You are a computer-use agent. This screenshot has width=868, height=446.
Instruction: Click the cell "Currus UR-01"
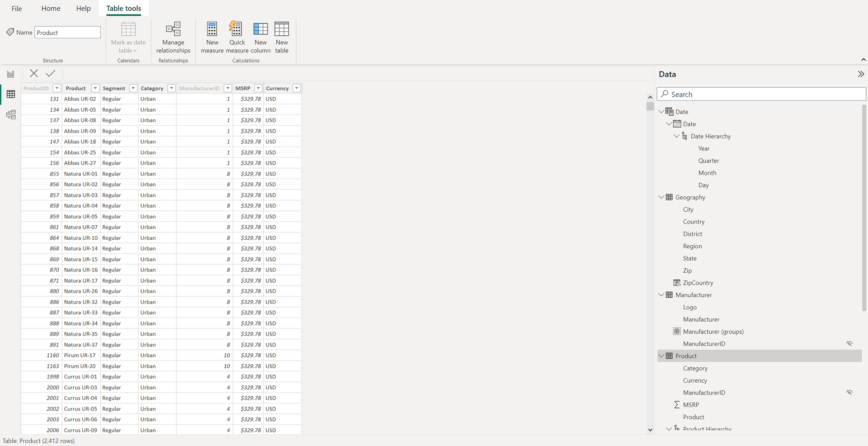click(80, 376)
